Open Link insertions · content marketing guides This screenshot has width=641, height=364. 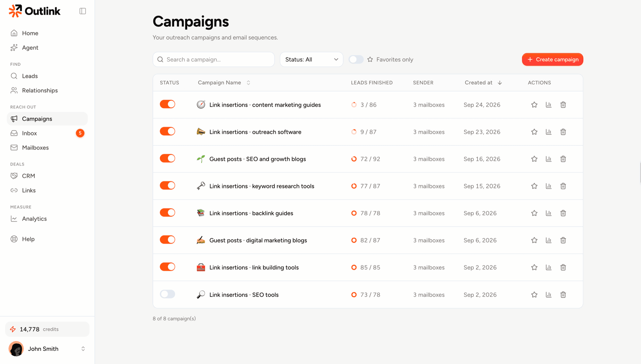[x=265, y=105]
